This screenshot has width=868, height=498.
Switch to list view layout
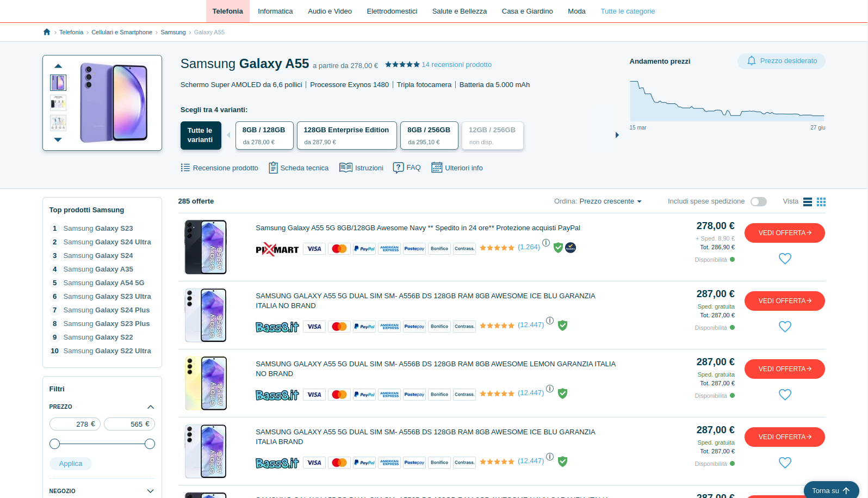808,202
